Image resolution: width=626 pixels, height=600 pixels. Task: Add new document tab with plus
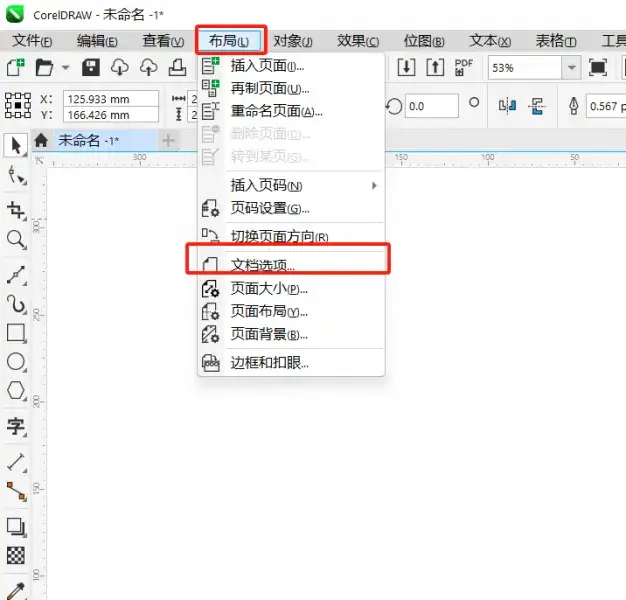click(168, 141)
